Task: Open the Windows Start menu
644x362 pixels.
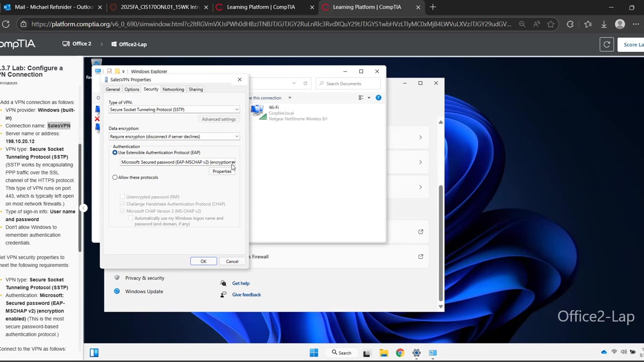Action: (314, 352)
